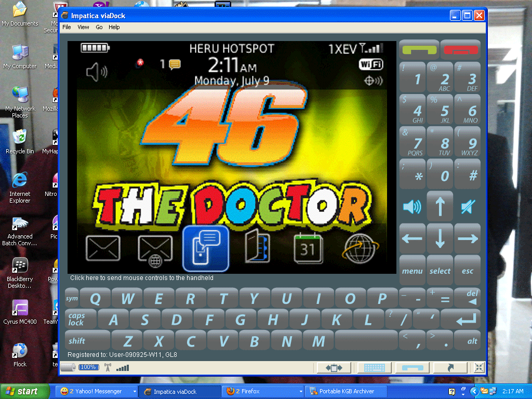This screenshot has height=399, width=532.
Task: Click 'Click here to send mouse controls' text
Action: tap(142, 278)
